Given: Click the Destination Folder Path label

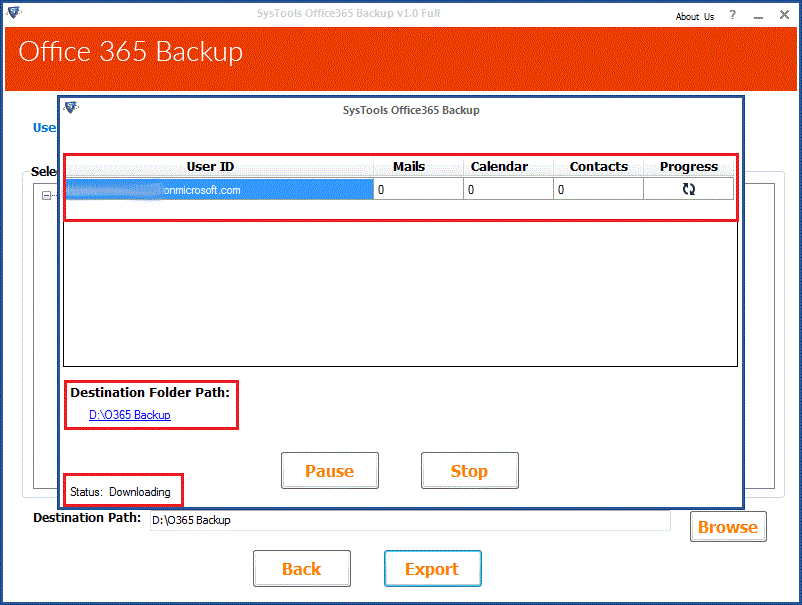Looking at the screenshot, I should point(150,393).
